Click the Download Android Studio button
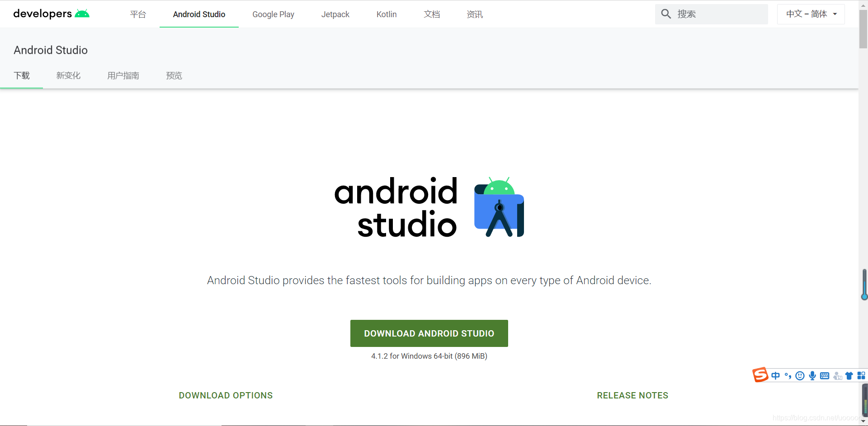The image size is (868, 426). coord(429,333)
